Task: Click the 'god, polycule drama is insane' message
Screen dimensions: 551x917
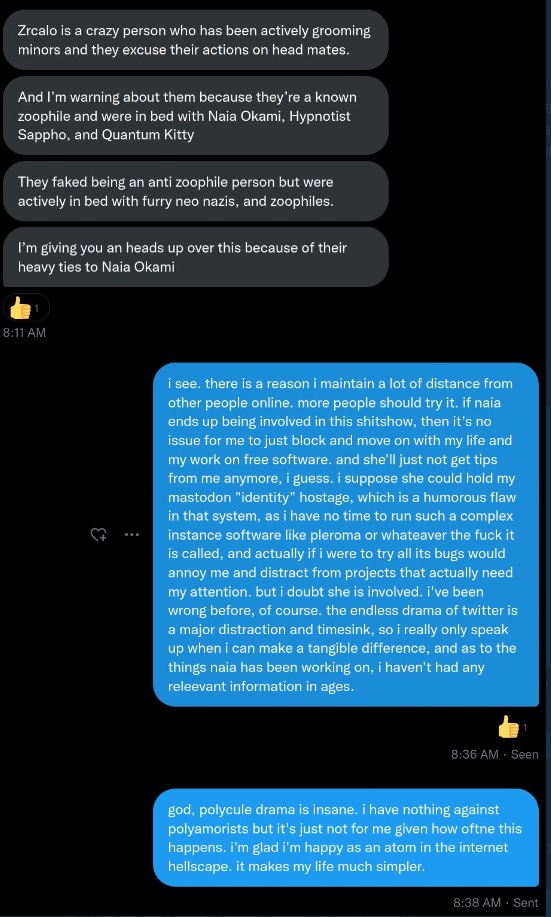Action: coord(346,837)
